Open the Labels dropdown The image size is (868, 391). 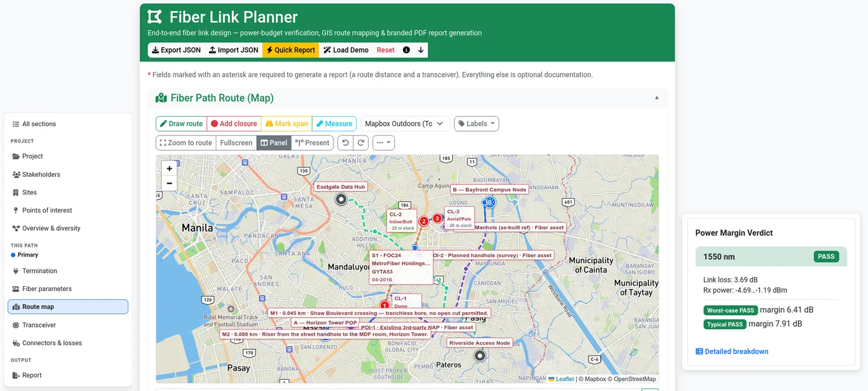tap(477, 124)
